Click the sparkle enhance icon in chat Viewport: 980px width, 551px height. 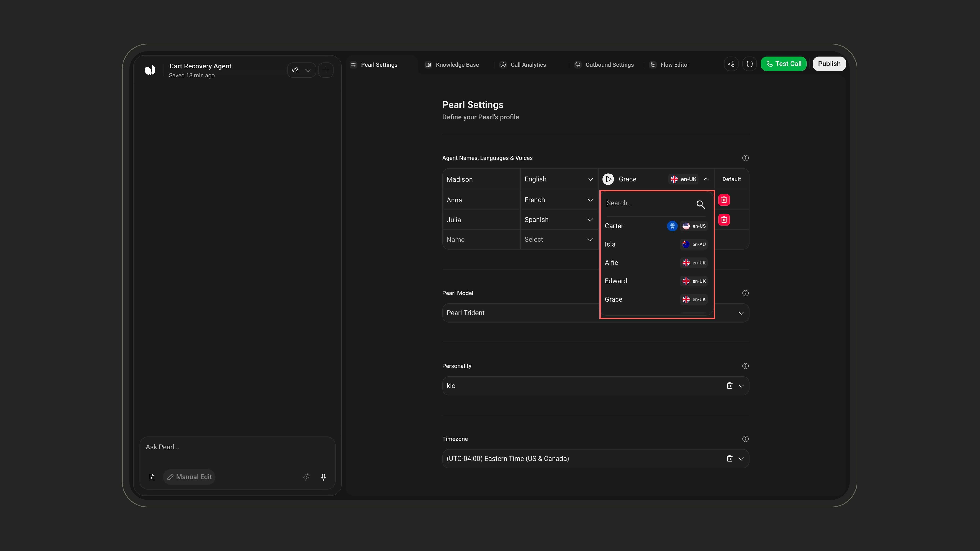(x=306, y=477)
